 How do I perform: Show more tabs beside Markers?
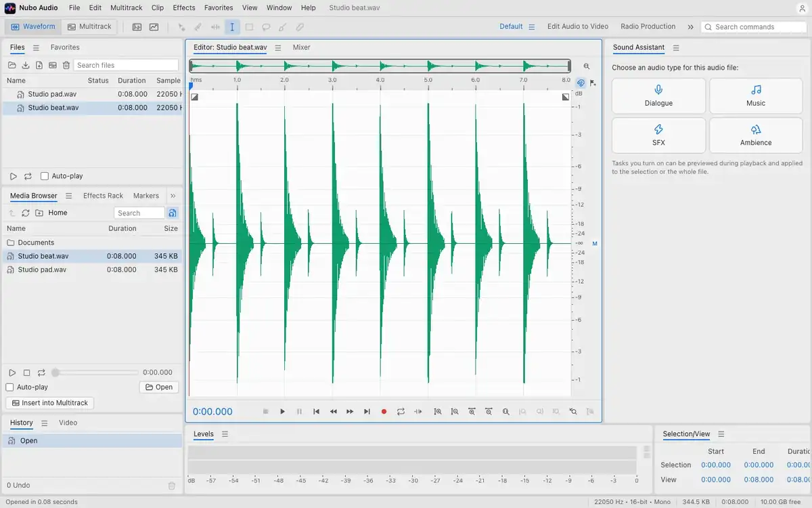[x=173, y=196]
